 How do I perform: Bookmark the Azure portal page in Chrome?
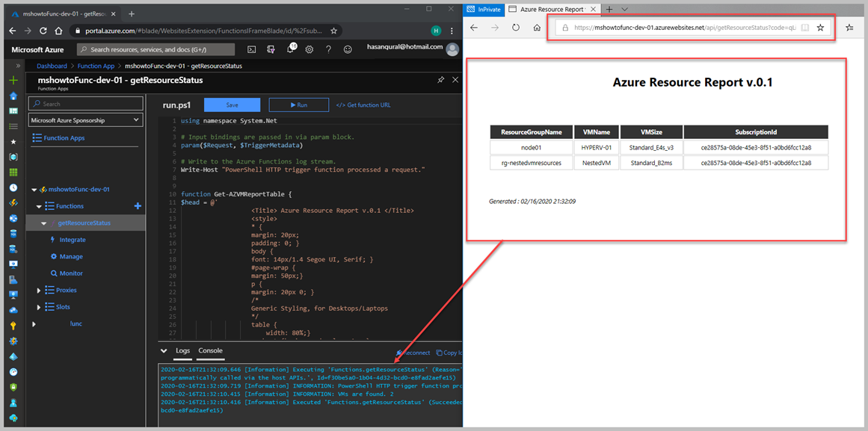click(333, 31)
